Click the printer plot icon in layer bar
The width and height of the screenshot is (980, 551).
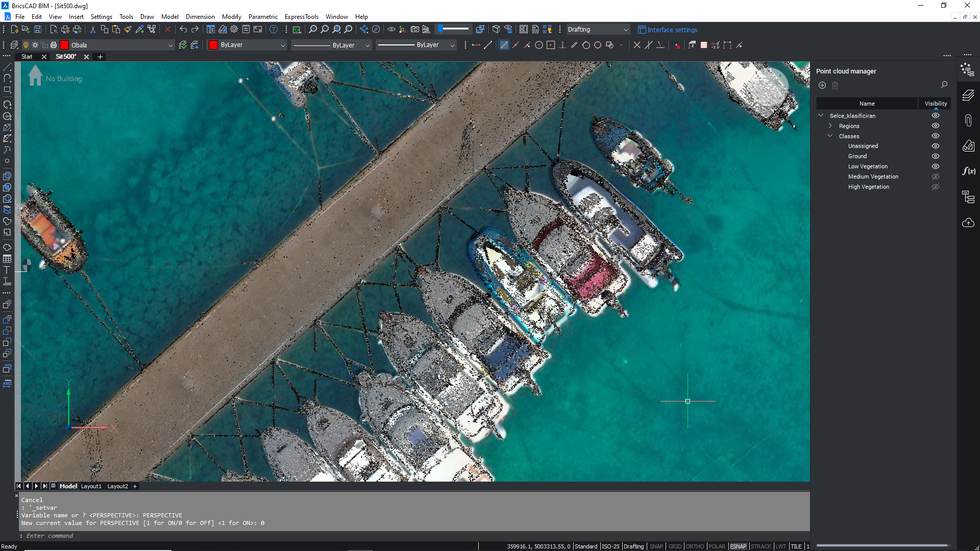(54, 45)
